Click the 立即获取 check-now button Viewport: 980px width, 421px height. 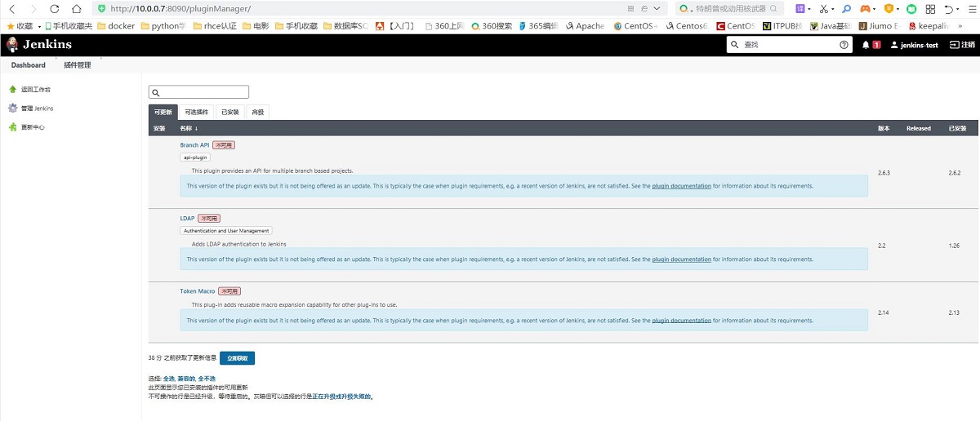tap(238, 358)
